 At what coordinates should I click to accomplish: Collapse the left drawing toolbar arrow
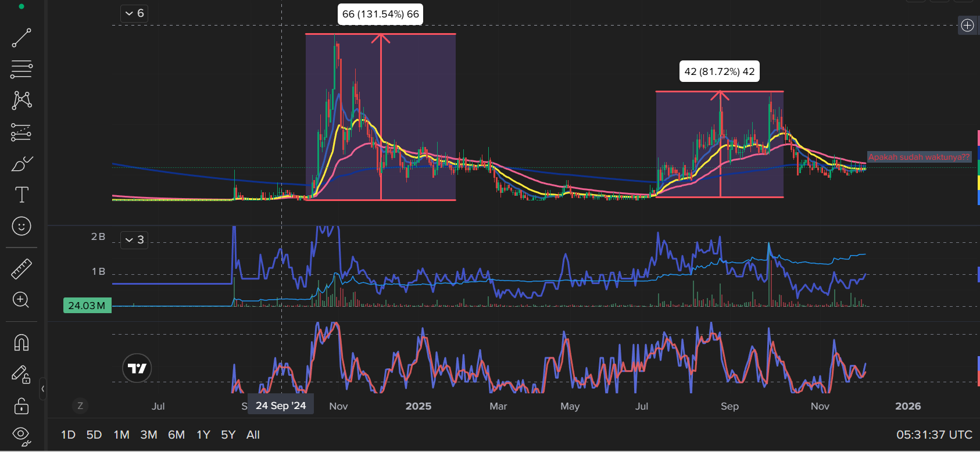42,389
